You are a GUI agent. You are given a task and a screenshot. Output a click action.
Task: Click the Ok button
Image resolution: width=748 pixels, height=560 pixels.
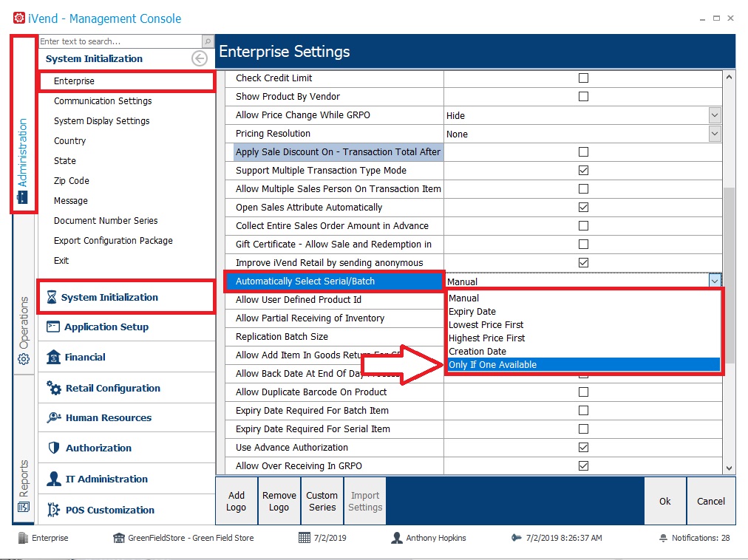click(665, 502)
